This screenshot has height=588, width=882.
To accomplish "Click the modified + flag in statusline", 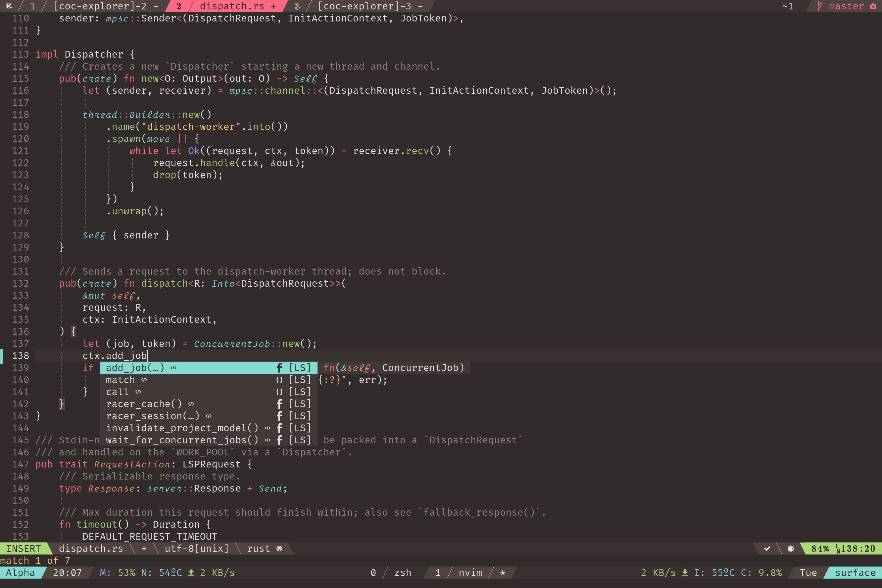I will [x=144, y=549].
